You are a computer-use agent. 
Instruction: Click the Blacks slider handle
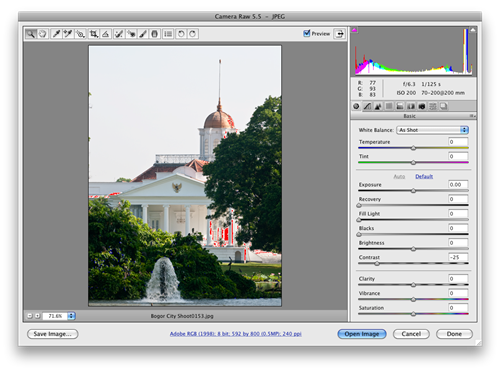tap(359, 234)
